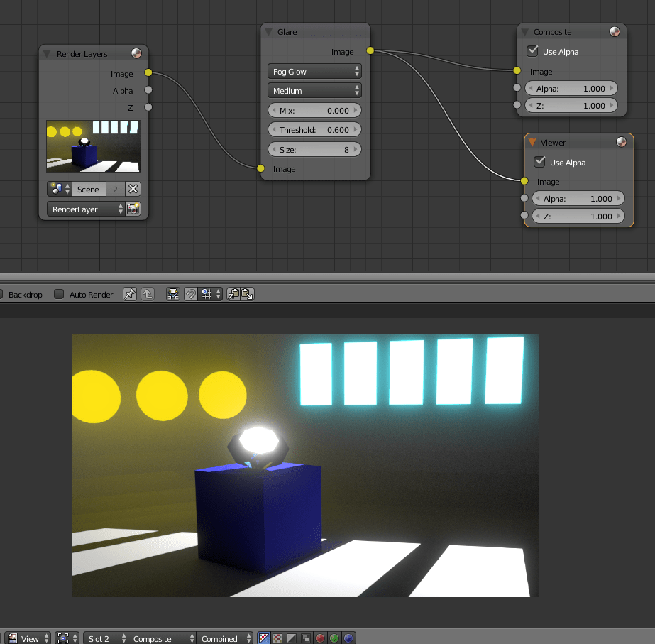The width and height of the screenshot is (655, 644).
Task: Click the green channel display icon
Action: tap(334, 638)
